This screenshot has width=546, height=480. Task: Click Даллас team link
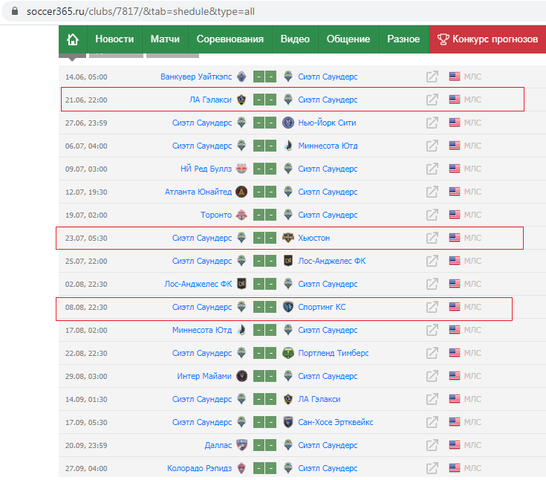point(218,445)
